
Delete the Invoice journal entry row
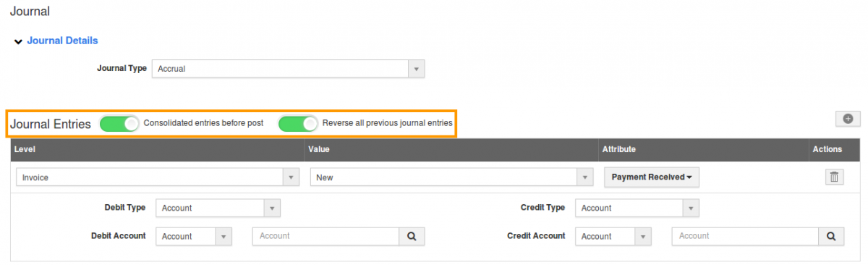point(834,177)
